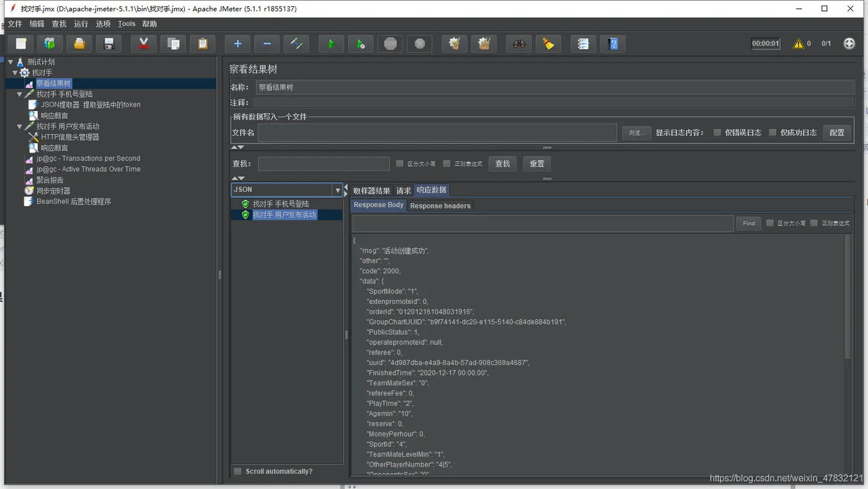Viewport: 868px width, 489px height.
Task: Click the response body vertical scrollbar
Action: coord(848,297)
